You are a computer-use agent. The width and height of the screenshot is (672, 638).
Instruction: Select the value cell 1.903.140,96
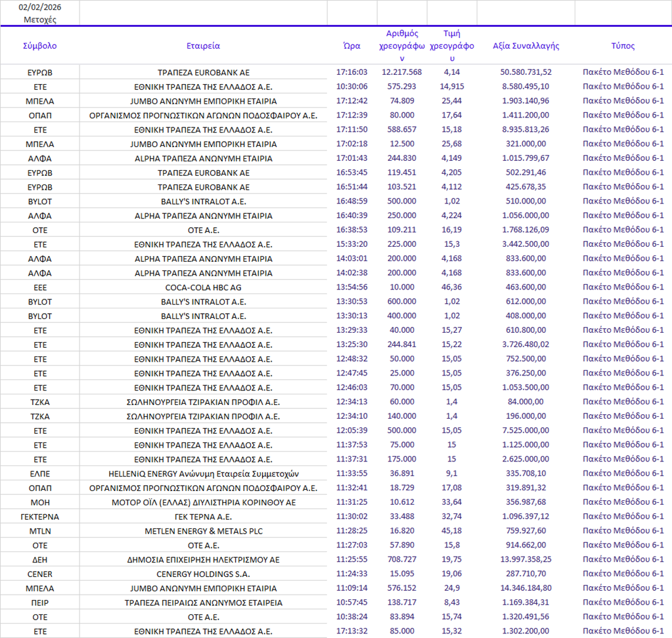coord(526,100)
